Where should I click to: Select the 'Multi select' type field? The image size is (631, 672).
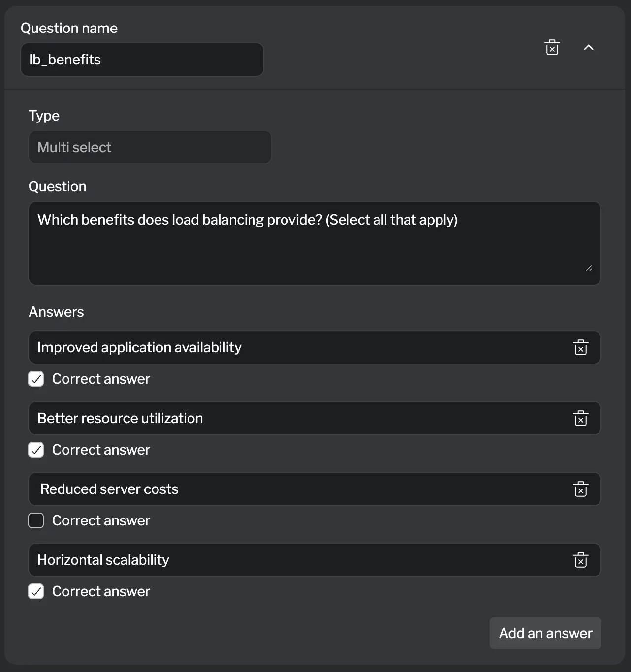pos(150,147)
